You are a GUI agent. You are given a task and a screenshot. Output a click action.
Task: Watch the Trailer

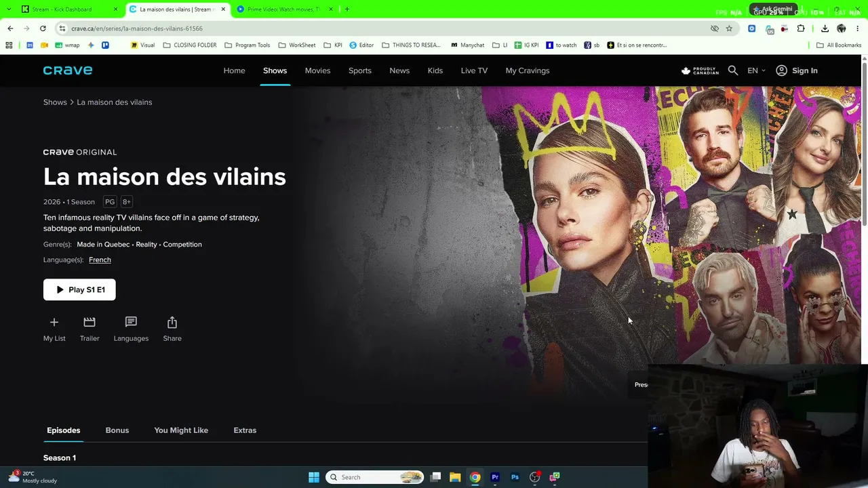coord(90,329)
